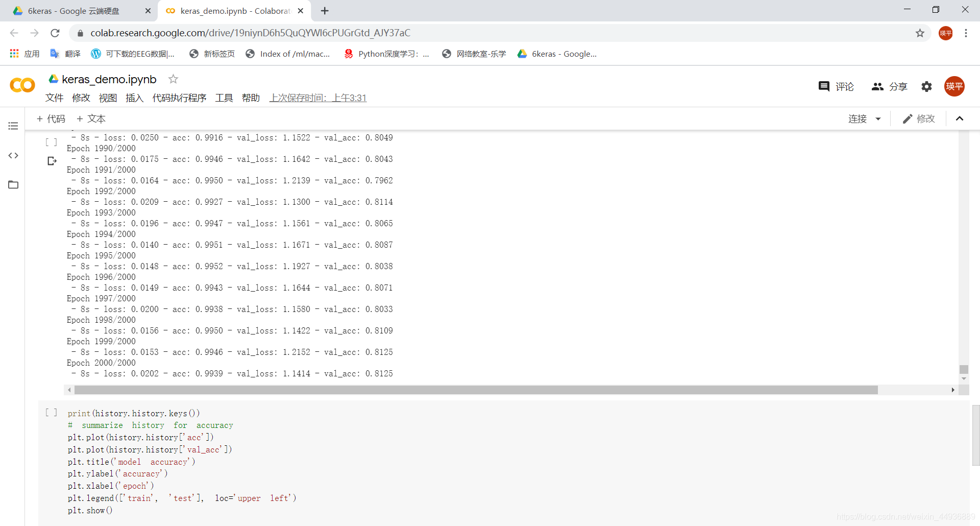Open the Comments button
The height and width of the screenshot is (526, 980).
tap(836, 86)
